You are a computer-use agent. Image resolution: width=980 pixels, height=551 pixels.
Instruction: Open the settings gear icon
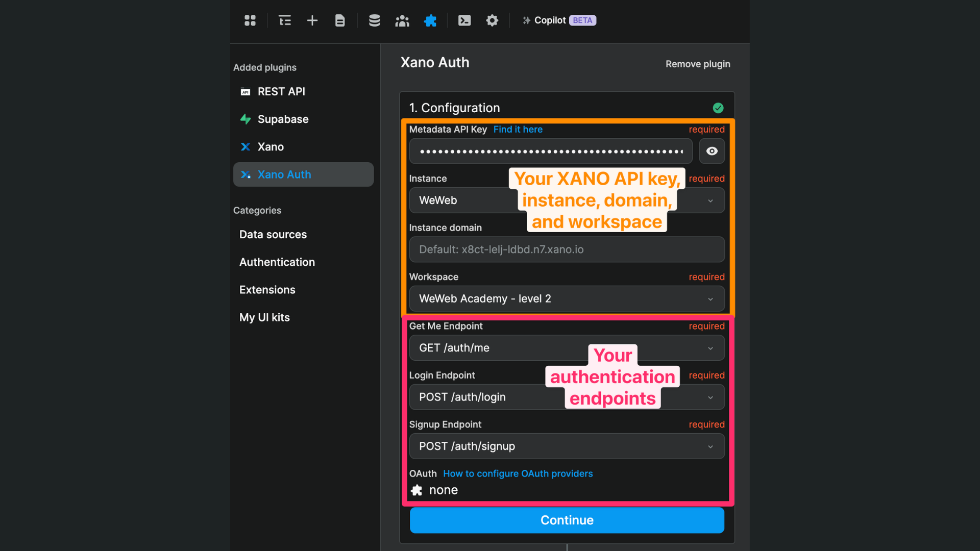(492, 20)
